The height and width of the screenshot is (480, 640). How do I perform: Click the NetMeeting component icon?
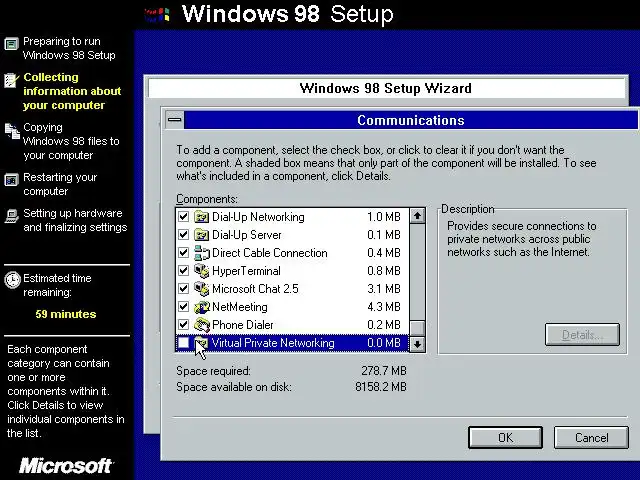pyautogui.click(x=201, y=307)
